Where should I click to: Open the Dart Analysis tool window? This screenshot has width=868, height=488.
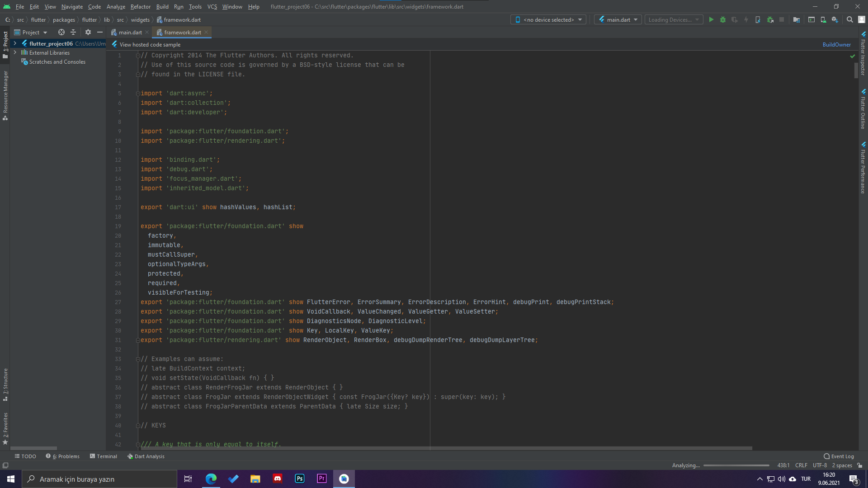146,456
